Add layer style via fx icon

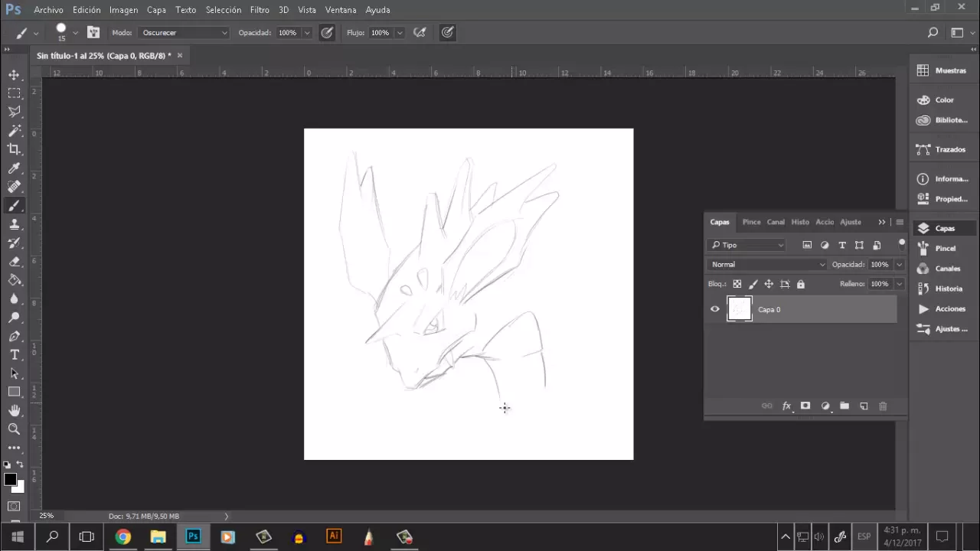(786, 406)
